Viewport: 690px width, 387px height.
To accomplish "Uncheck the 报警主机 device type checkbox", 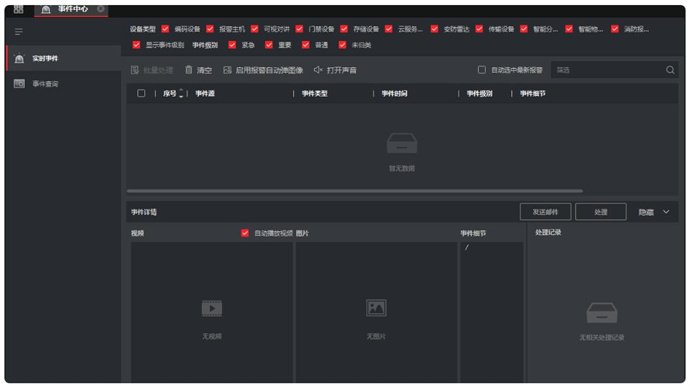I will click(210, 29).
